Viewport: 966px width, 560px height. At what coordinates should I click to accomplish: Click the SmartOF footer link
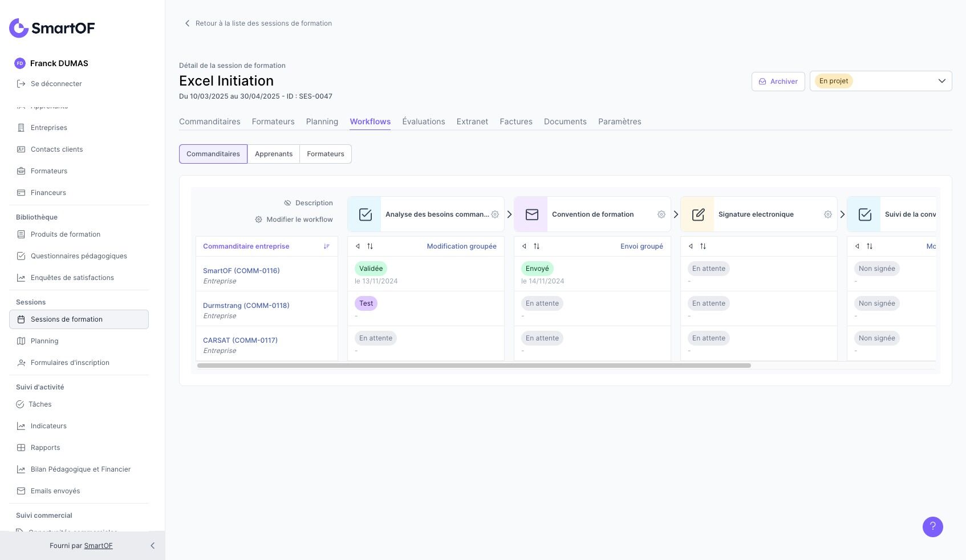click(98, 546)
